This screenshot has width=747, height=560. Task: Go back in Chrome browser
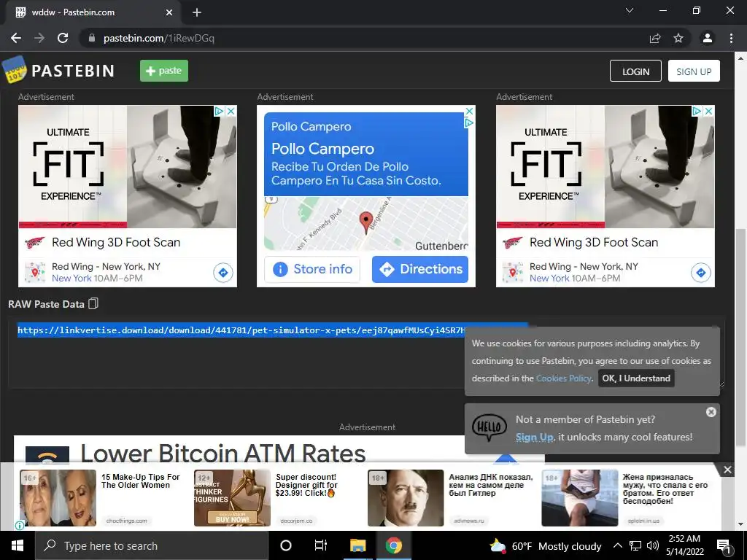[x=16, y=38]
